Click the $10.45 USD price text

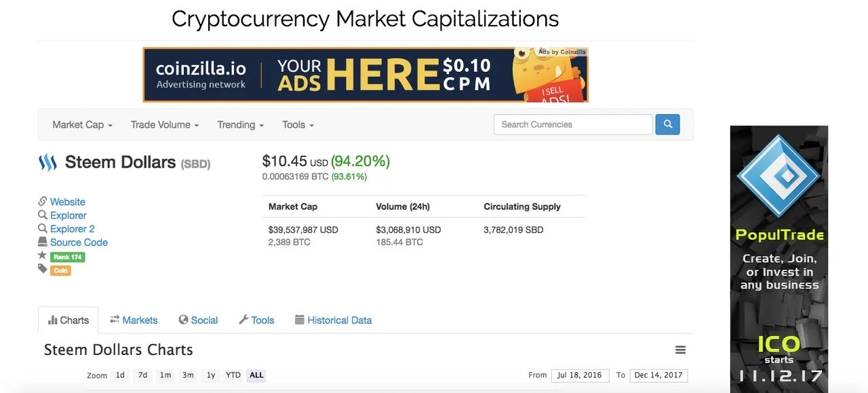(295, 162)
